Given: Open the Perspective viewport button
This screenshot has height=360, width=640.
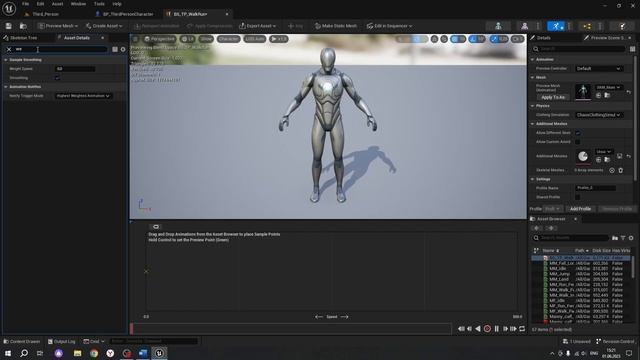Looking at the screenshot, I should (x=160, y=39).
